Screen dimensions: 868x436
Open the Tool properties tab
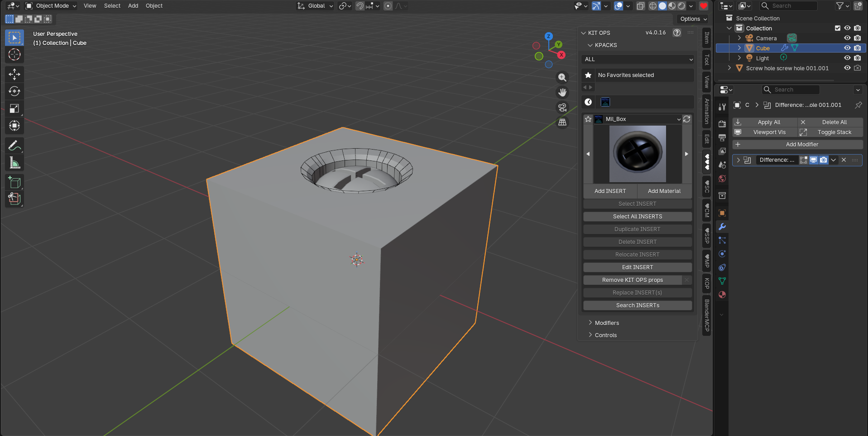722,107
